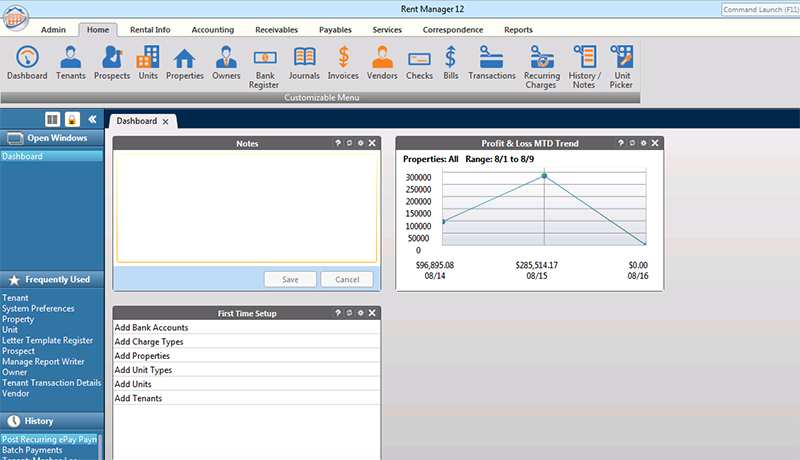This screenshot has width=800, height=460.
Task: Click the Cancel button in Notes
Action: [347, 279]
